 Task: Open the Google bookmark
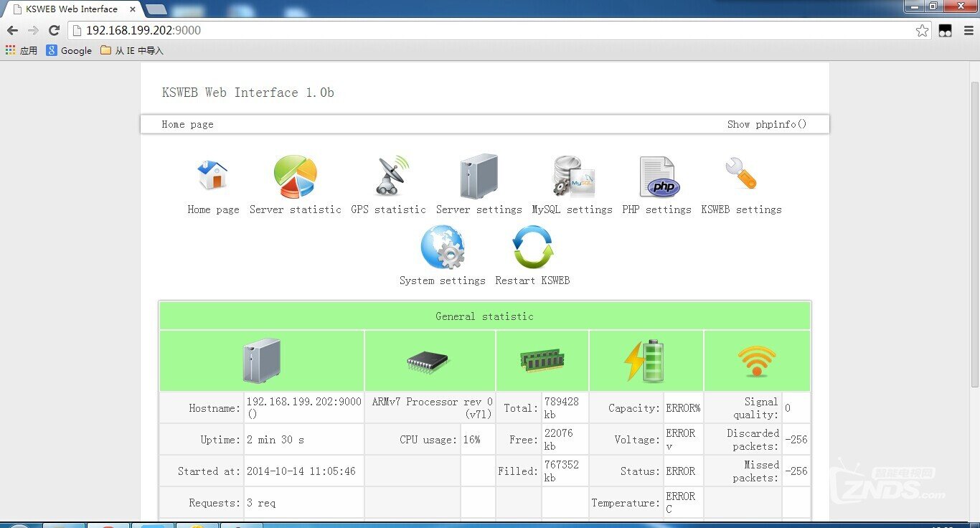(x=69, y=50)
